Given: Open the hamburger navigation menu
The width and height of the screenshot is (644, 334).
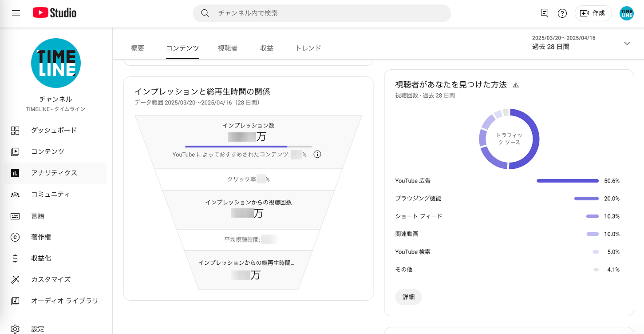Looking at the screenshot, I should [x=16, y=13].
